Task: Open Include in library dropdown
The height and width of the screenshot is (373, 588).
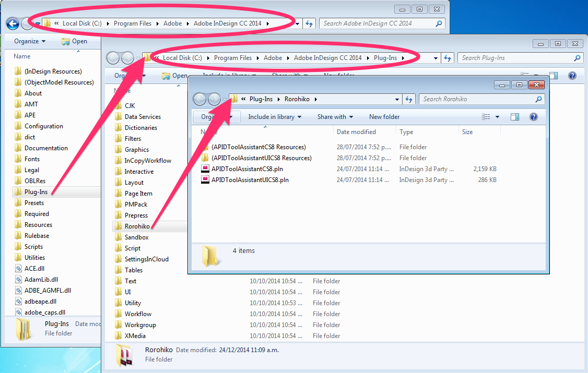Action: [275, 117]
